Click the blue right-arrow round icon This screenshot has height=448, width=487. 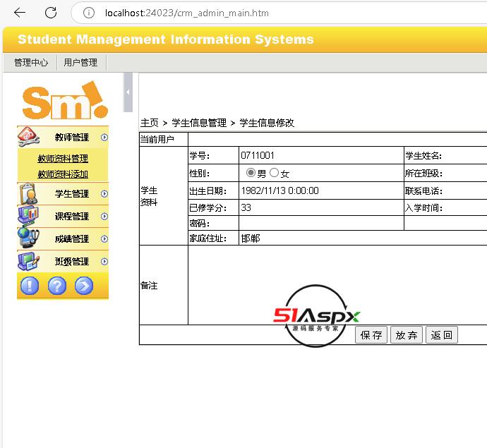[x=83, y=286]
